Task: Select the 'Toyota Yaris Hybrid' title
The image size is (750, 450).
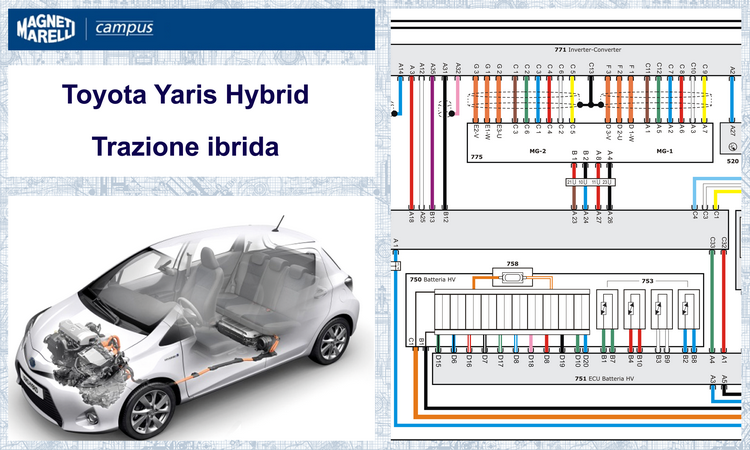Action: 186,95
